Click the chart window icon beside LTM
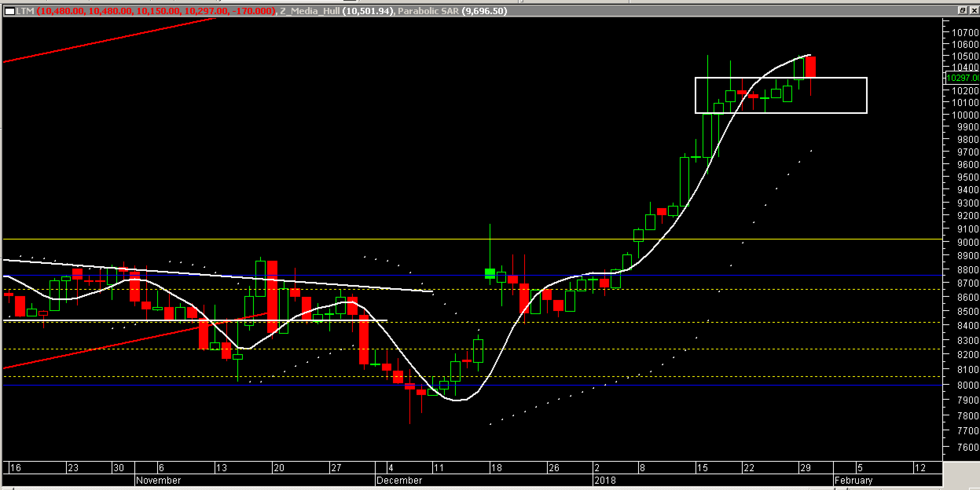980x490 pixels. [9, 11]
